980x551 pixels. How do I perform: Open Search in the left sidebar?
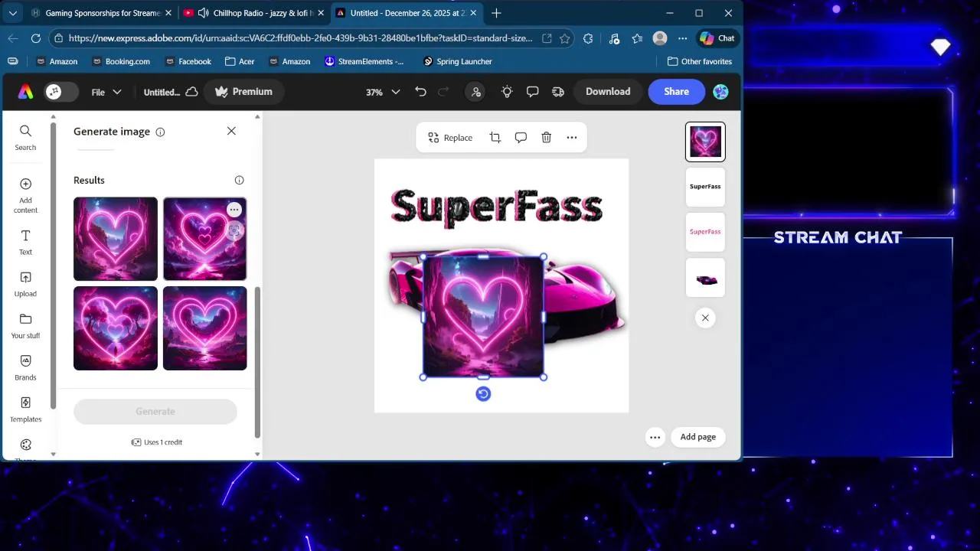point(25,138)
